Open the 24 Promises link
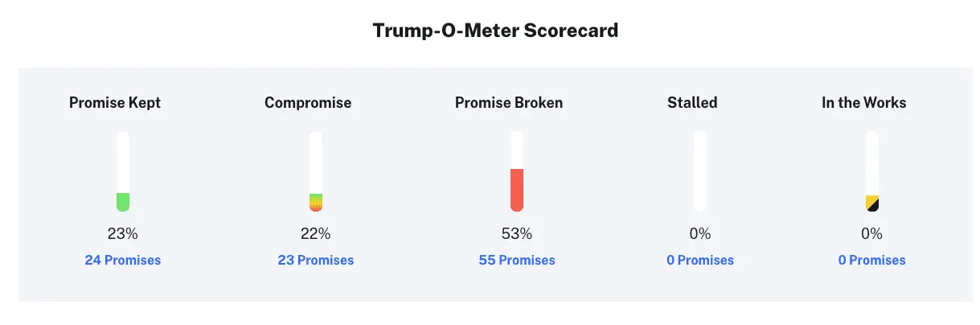The height and width of the screenshot is (325, 980). coord(123,260)
